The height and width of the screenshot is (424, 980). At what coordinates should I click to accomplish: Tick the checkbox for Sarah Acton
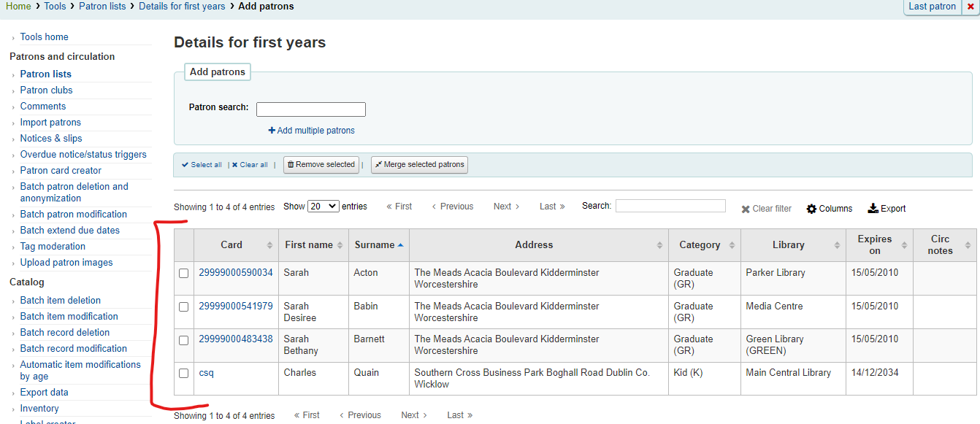click(x=184, y=274)
